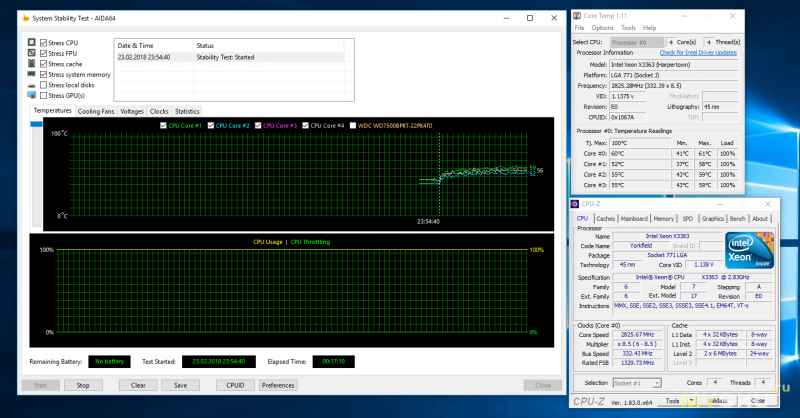Open the Memory tab in CPU-Z

point(664,218)
